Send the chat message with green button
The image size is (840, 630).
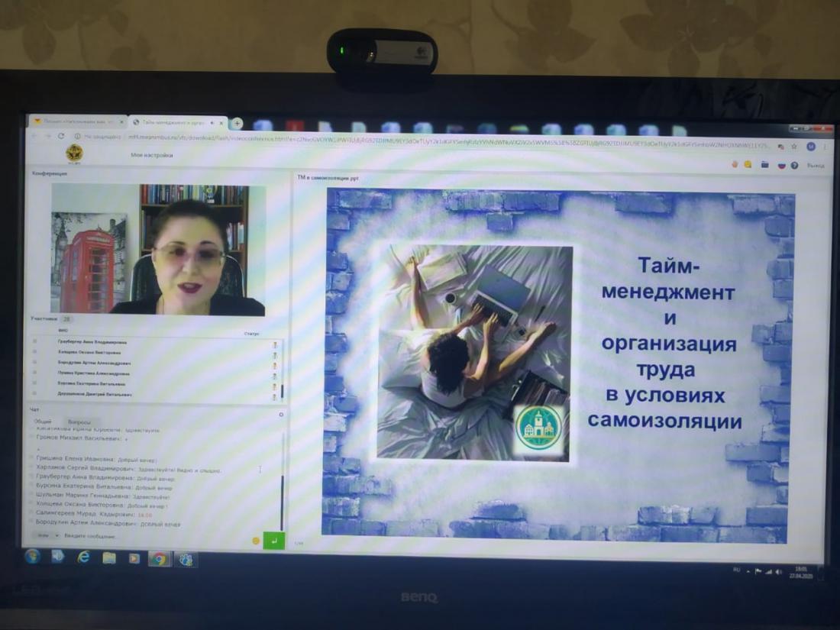273,541
